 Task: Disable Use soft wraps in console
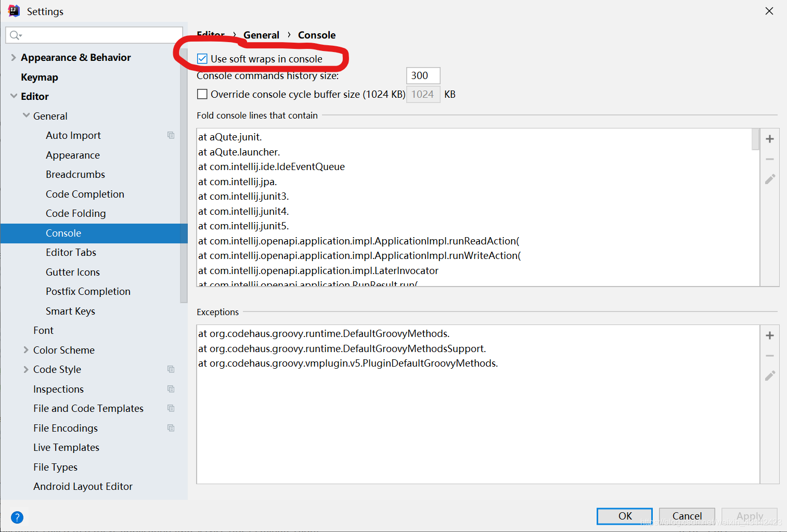[202, 59]
